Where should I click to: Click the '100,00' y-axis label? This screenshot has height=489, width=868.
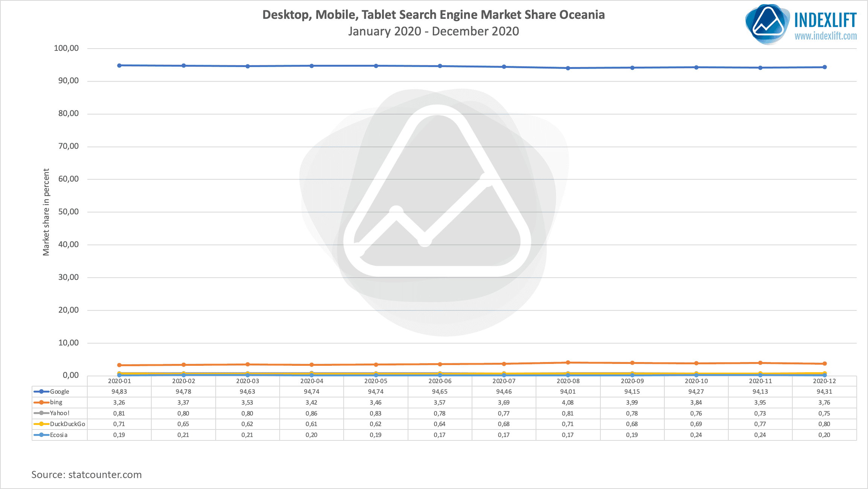coord(66,48)
